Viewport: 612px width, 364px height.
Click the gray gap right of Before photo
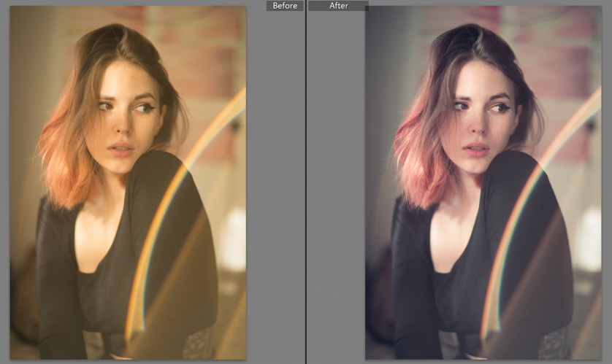[x=275, y=182]
